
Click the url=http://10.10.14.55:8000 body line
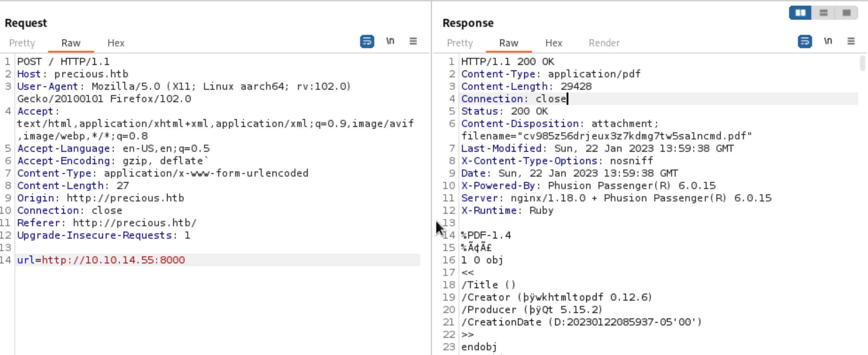101,260
